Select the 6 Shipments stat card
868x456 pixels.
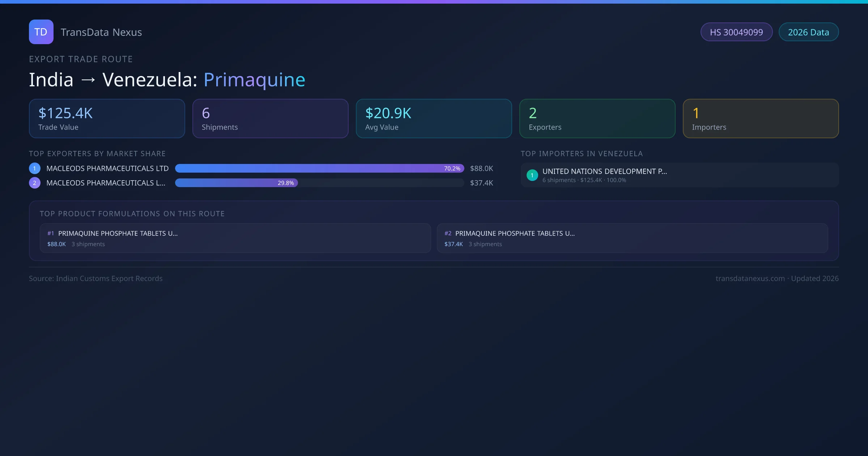click(x=270, y=119)
